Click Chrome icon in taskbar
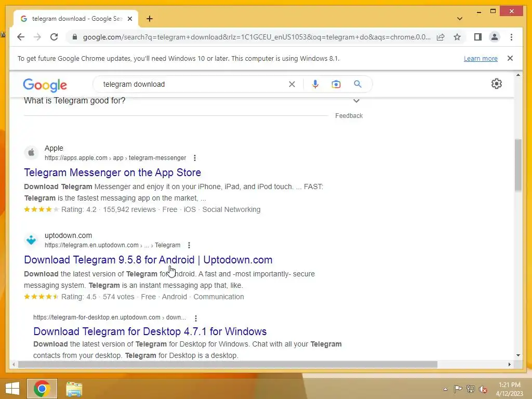The width and height of the screenshot is (532, 399). click(x=42, y=389)
